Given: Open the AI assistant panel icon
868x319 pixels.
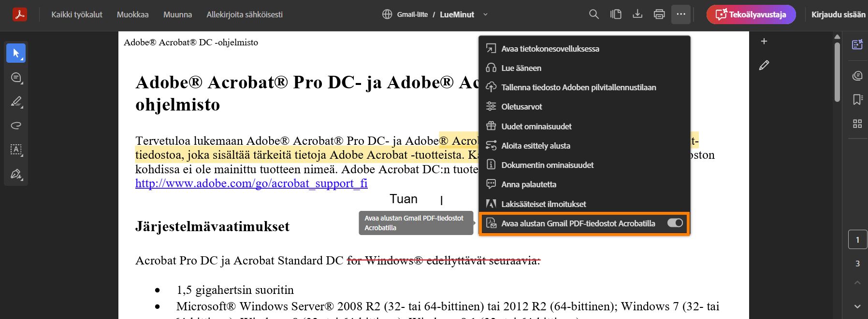Looking at the screenshot, I should pyautogui.click(x=857, y=45).
